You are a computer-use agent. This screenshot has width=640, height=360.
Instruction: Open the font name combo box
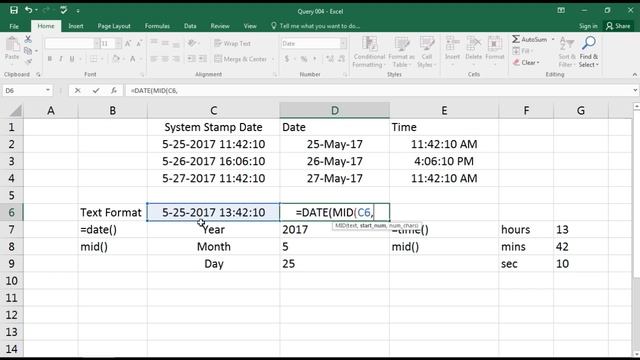72,43
